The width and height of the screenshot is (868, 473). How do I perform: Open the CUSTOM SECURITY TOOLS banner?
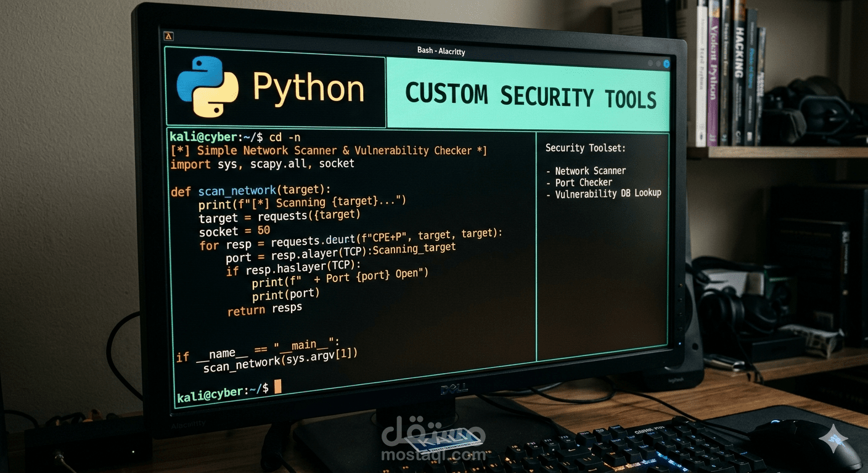531,95
